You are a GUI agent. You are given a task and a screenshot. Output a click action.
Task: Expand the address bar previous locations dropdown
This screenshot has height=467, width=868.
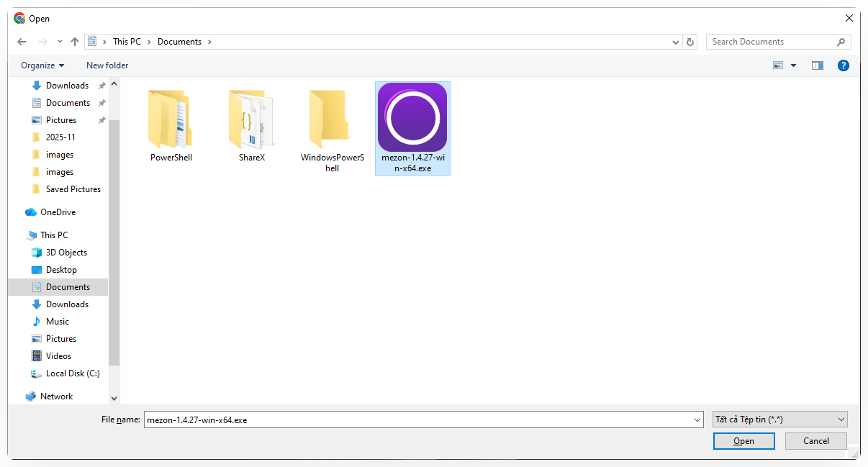(676, 42)
